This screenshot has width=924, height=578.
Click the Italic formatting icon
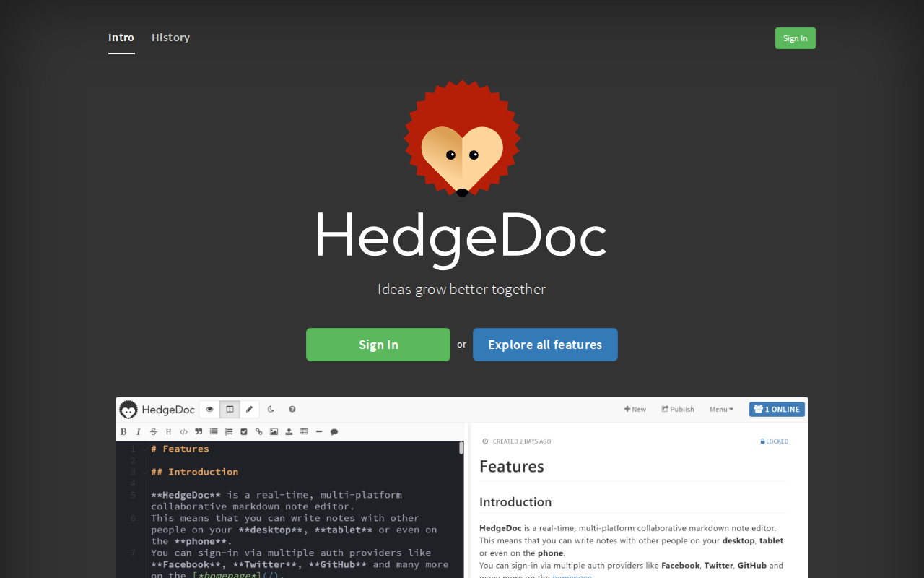139,432
